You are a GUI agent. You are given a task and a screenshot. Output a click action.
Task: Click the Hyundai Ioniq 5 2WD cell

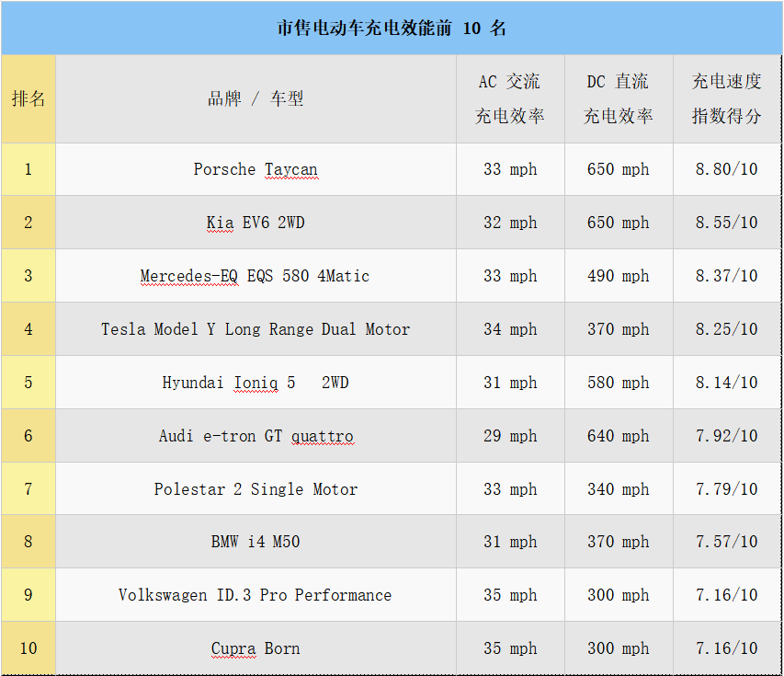click(256, 383)
